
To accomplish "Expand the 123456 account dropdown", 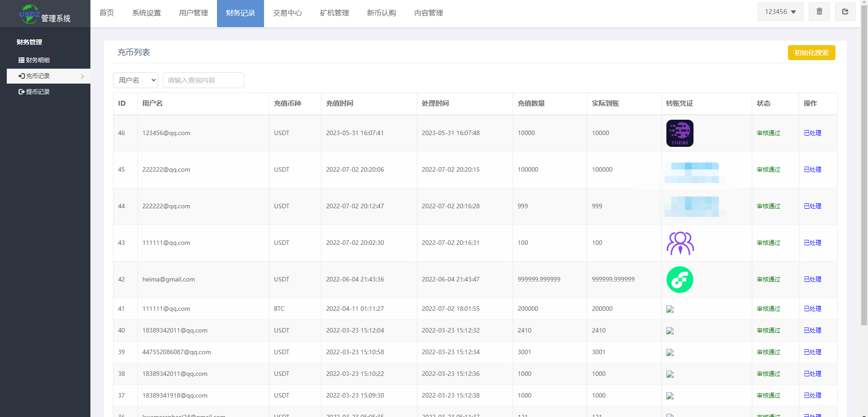I will point(780,12).
